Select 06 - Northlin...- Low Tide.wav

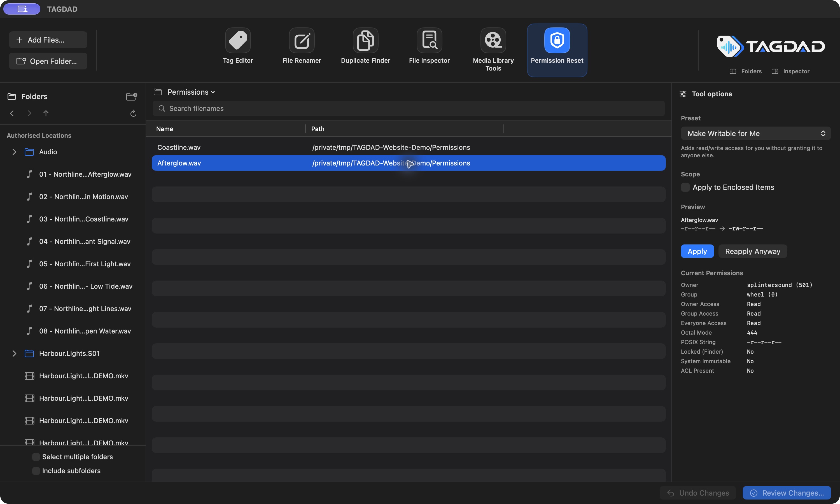pos(78,286)
